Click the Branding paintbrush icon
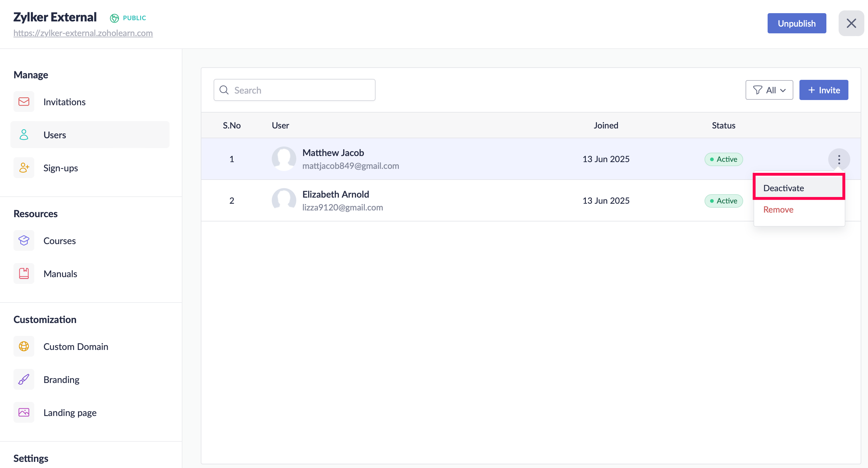The height and width of the screenshot is (468, 868). tap(24, 379)
